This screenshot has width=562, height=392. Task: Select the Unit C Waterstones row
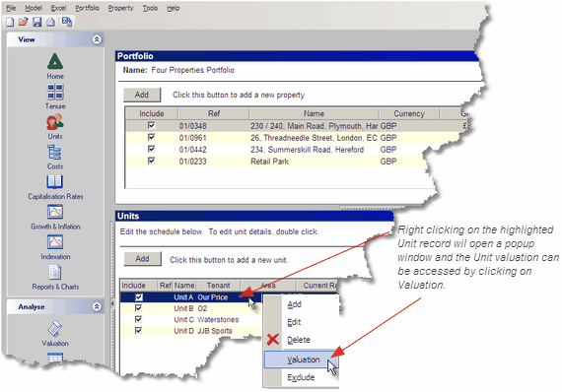[x=191, y=319]
